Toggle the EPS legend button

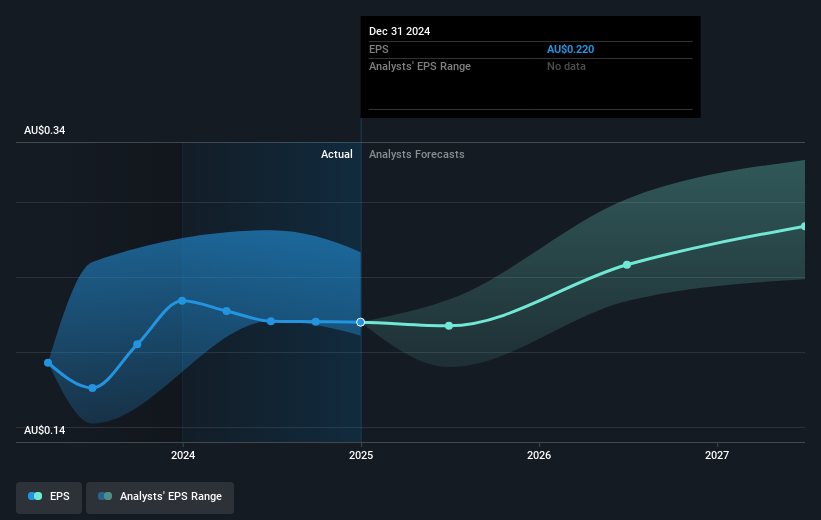click(49, 497)
